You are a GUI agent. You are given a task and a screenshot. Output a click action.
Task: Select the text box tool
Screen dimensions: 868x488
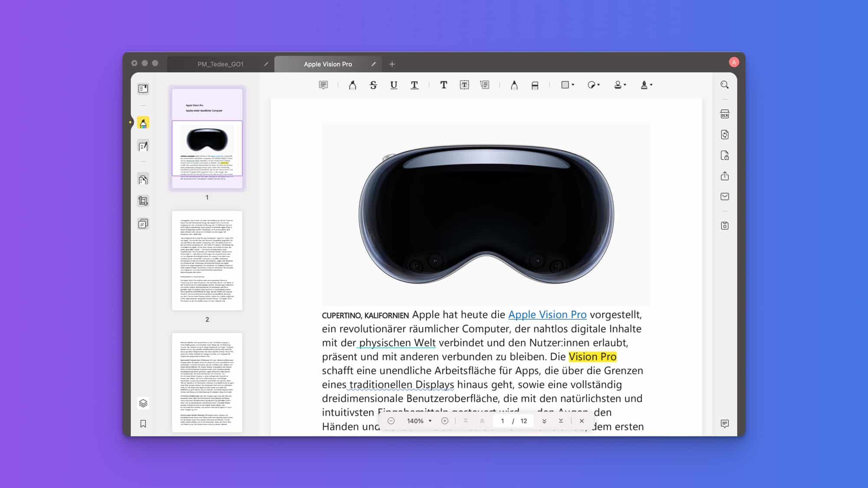point(464,85)
